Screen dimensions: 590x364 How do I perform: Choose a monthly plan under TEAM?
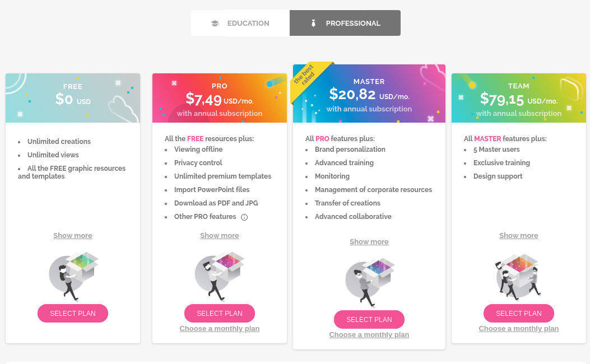pos(518,328)
